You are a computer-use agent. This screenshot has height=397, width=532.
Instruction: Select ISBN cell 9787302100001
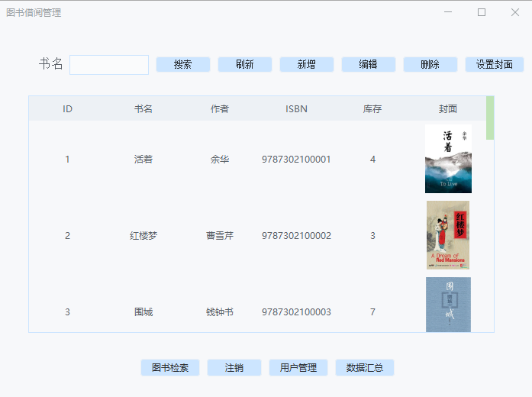click(x=296, y=159)
